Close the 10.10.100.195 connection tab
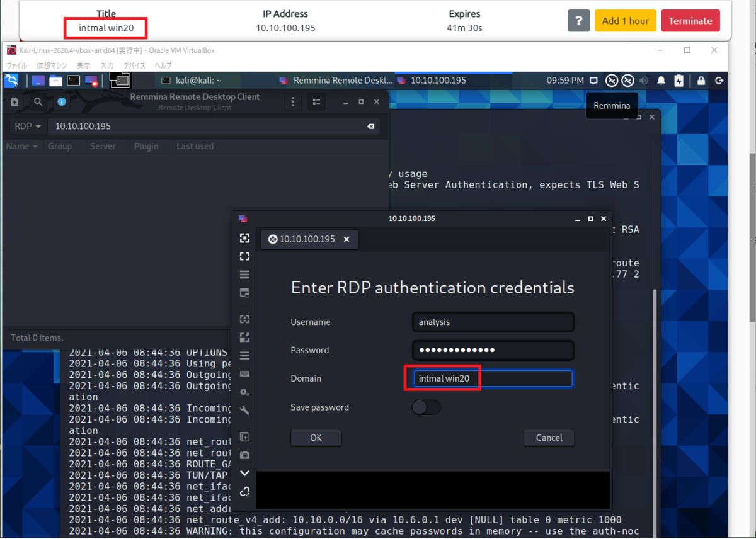Image resolution: width=756 pixels, height=539 pixels. pos(346,239)
